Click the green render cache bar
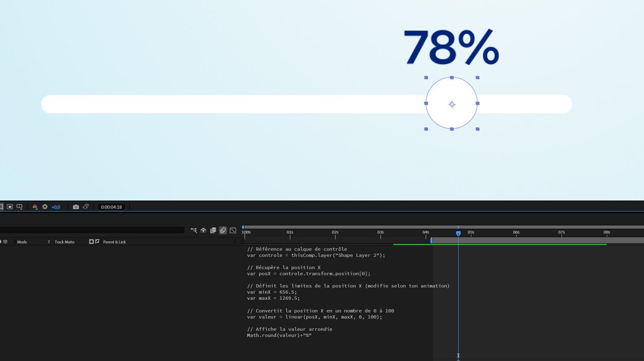644x361 pixels. (x=500, y=245)
